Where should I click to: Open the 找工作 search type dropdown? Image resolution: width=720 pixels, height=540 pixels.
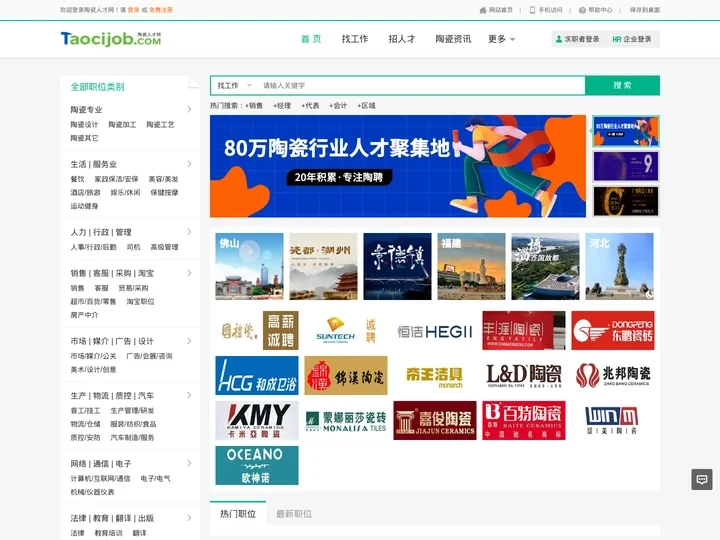coord(235,85)
